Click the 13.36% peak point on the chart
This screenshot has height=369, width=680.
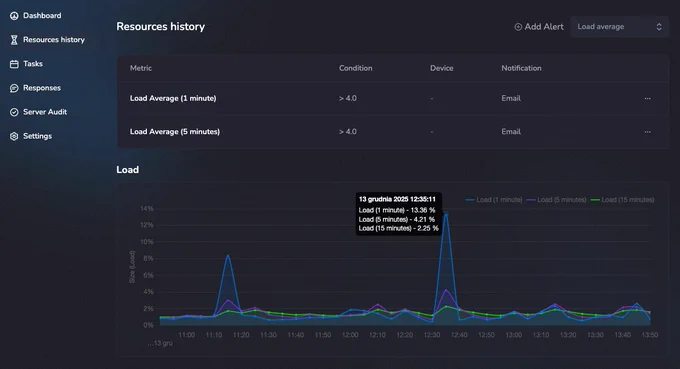pyautogui.click(x=446, y=214)
